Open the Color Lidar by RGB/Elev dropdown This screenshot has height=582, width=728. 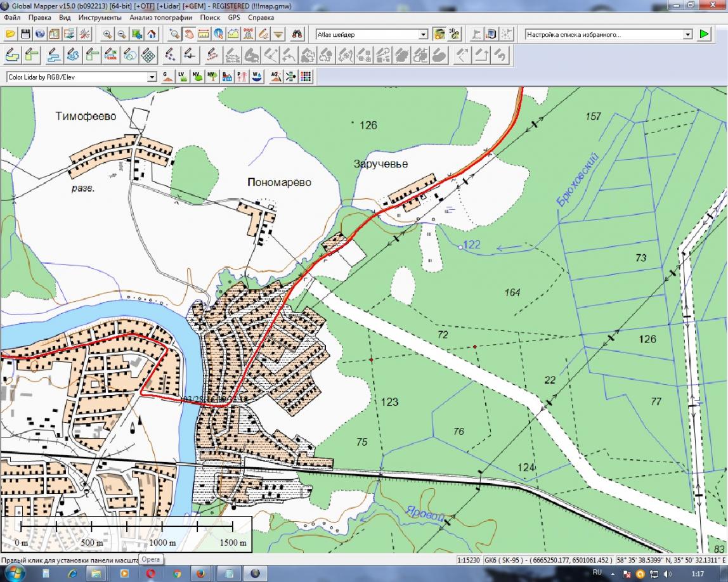(152, 77)
